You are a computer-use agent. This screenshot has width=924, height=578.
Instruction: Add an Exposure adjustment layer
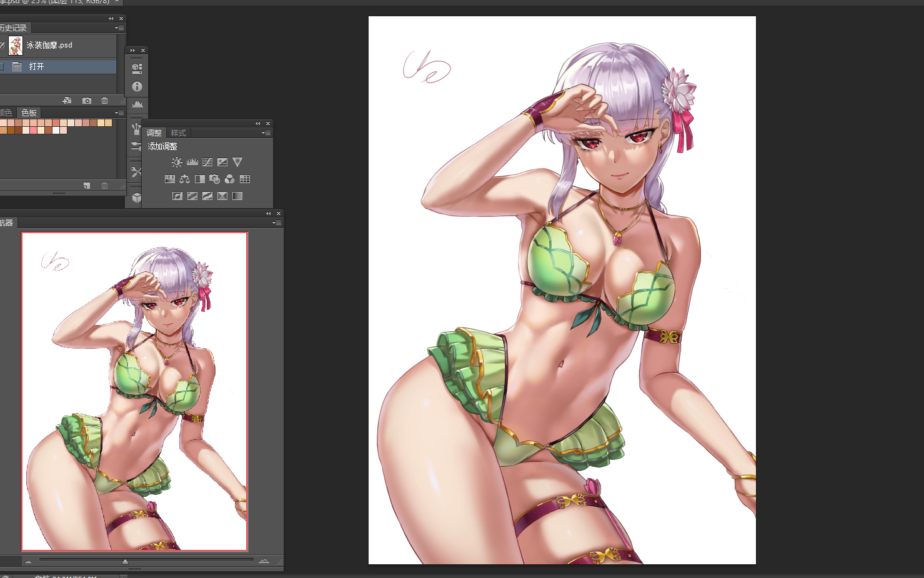(x=222, y=162)
